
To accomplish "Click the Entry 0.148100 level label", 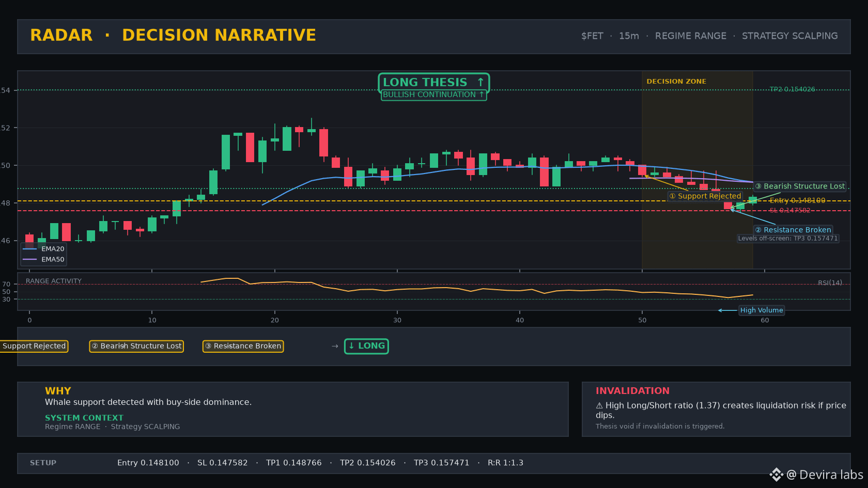I will [x=797, y=200].
